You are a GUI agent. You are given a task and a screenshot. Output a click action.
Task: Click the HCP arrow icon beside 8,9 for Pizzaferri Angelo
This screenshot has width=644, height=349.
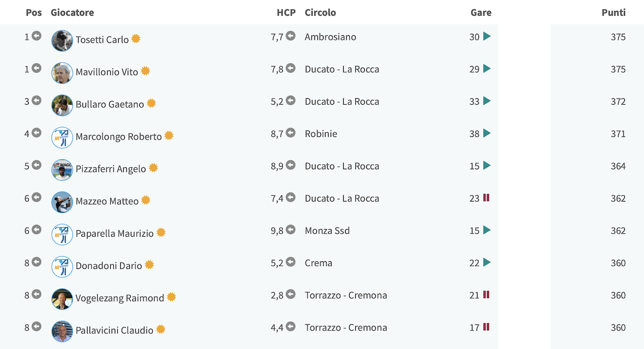point(290,165)
